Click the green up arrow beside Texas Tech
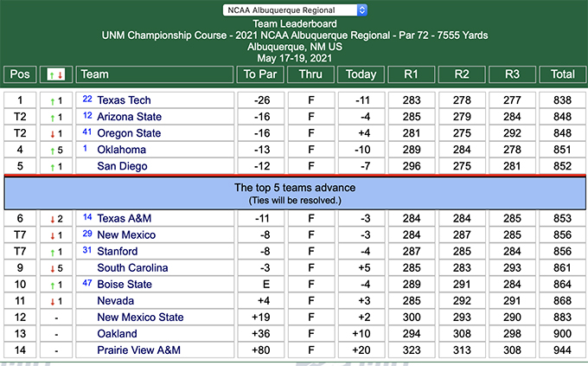Image resolution: width=588 pixels, height=366 pixels. tap(53, 101)
